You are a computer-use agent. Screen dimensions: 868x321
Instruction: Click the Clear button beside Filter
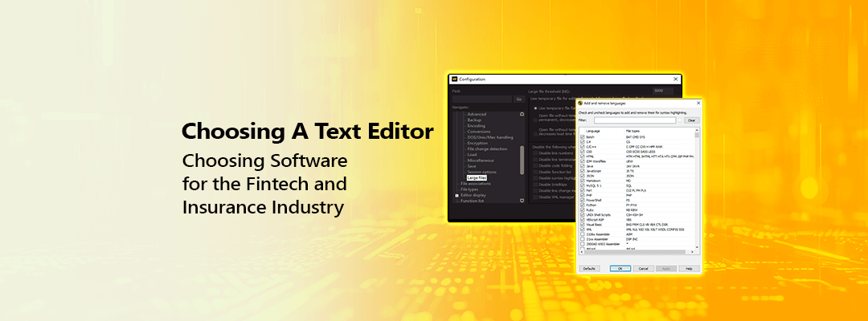(x=691, y=120)
